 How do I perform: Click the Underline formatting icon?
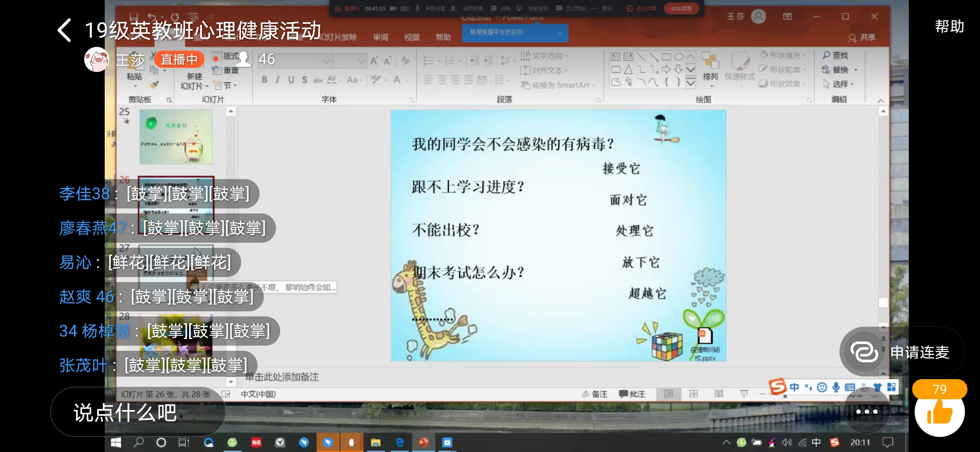point(291,80)
